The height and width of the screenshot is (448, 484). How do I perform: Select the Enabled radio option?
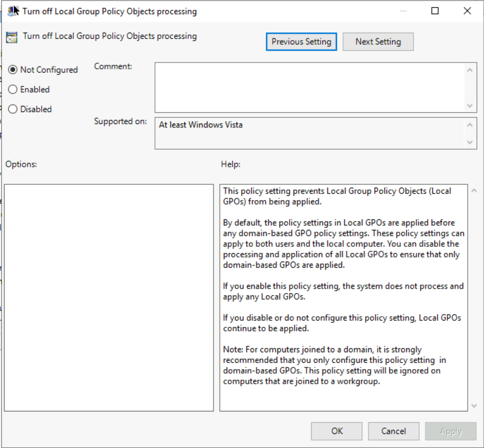[13, 90]
